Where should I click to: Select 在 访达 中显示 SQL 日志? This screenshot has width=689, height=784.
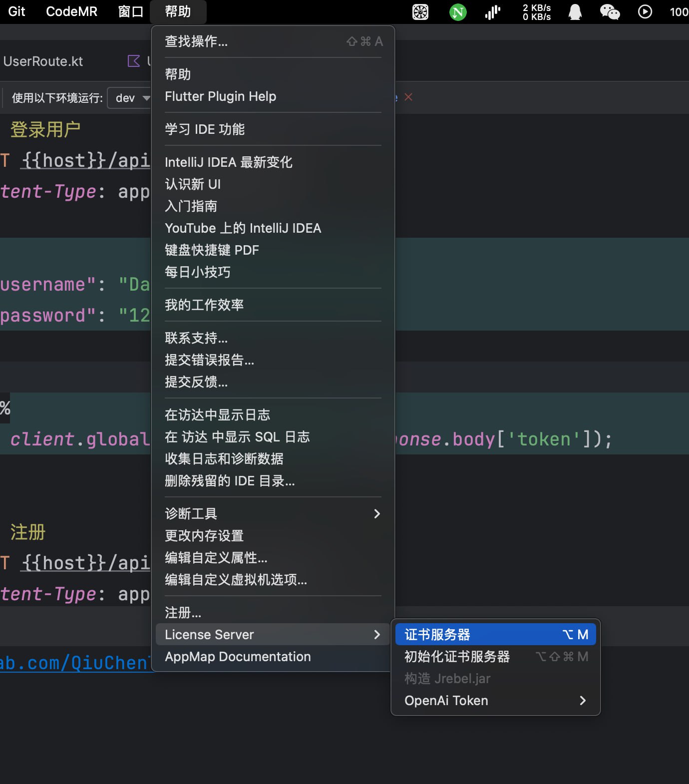tap(273, 437)
